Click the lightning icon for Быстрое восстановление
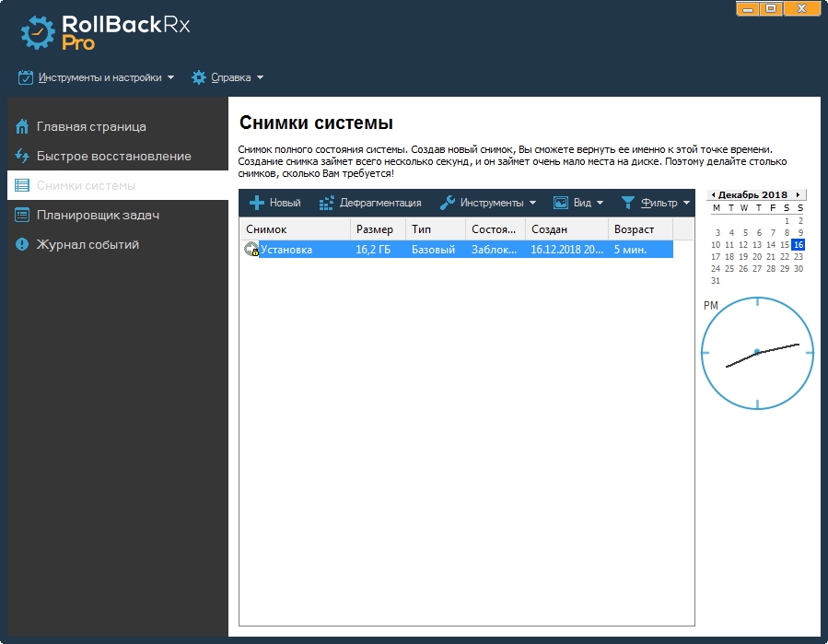Viewport: 828px width, 644px height. [22, 157]
